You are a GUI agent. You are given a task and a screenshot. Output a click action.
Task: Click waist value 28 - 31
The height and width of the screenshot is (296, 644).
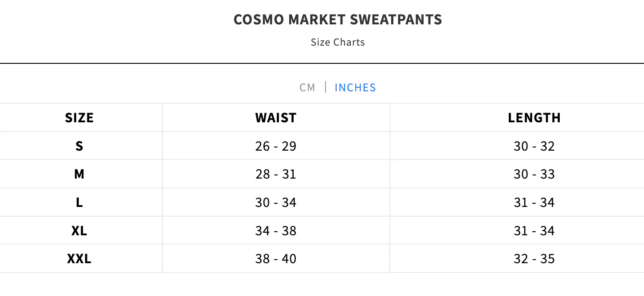276,174
